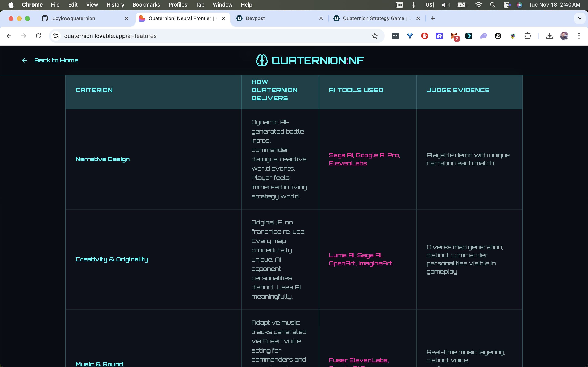Viewport: 588px width, 367px height.
Task: Open site information icon in address bar
Action: (56, 36)
